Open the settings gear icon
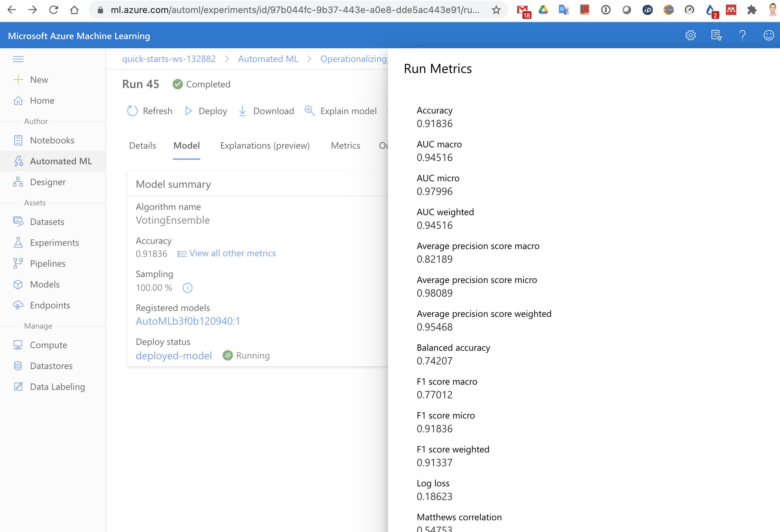Screen dimensions: 780x532 point(690,35)
